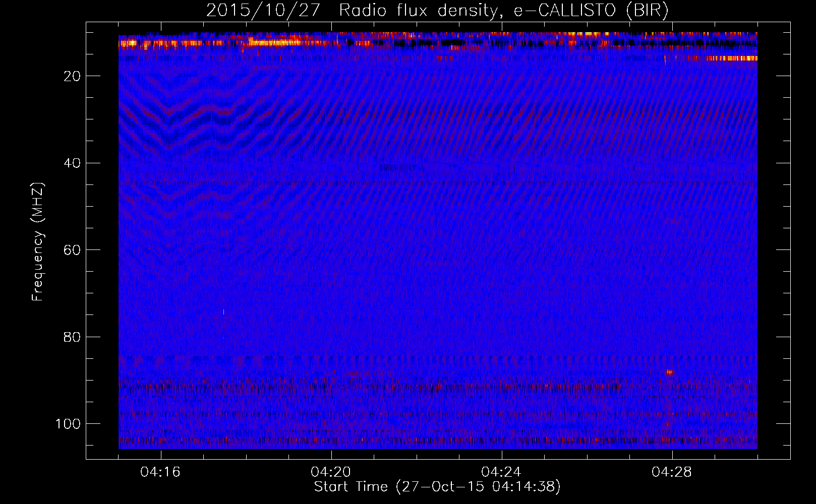Click the bright yellow streak near 16 MHz at right edge
The height and width of the screenshot is (504, 816).
click(732, 58)
